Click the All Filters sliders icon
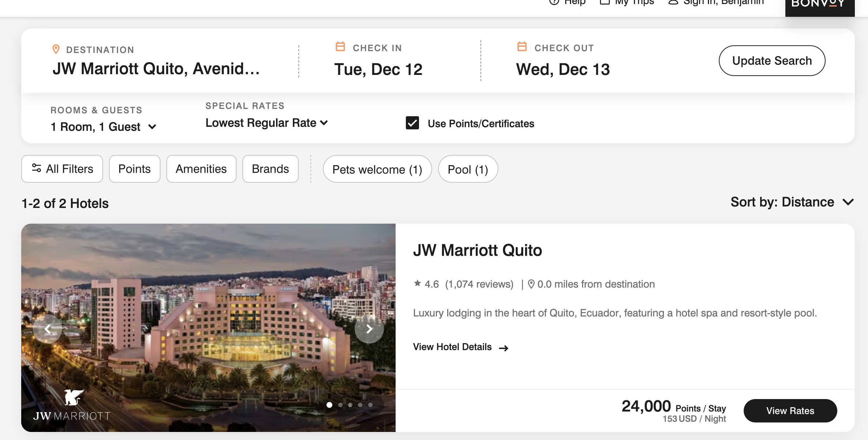868x440 pixels. tap(36, 168)
